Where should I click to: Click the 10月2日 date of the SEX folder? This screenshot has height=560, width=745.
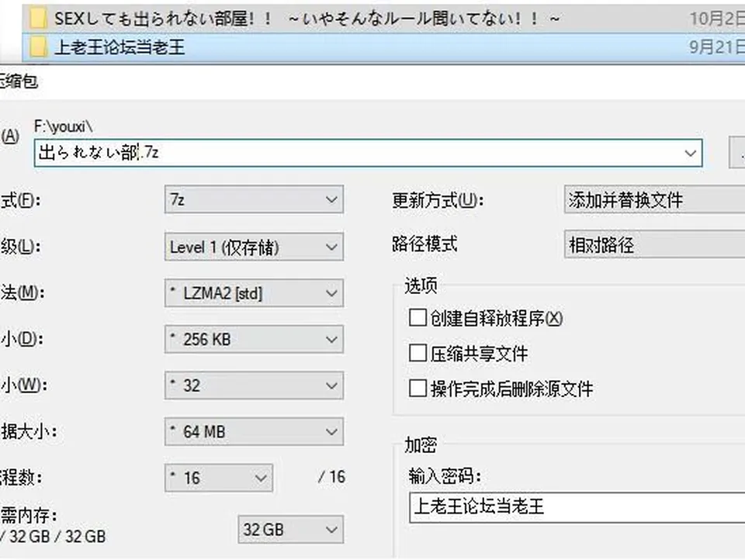click(717, 19)
